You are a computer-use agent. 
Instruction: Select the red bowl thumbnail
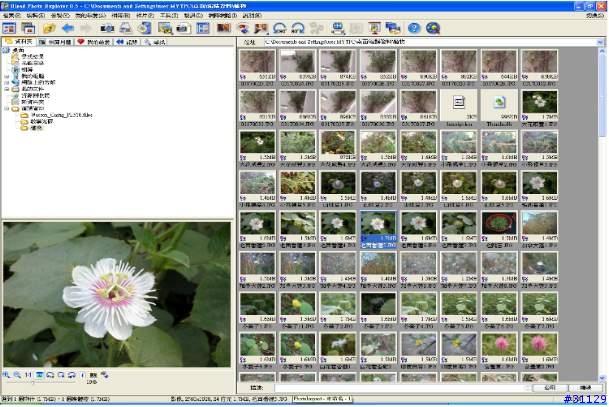(x=499, y=230)
